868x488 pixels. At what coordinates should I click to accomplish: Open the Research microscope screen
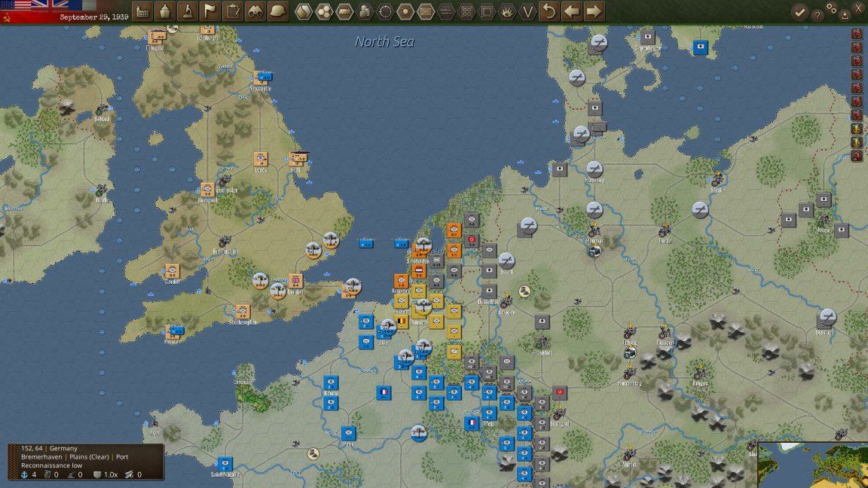(x=188, y=11)
